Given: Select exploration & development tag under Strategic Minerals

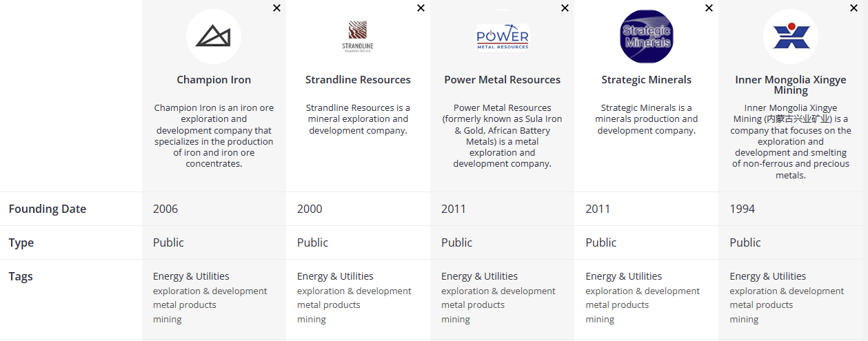Looking at the screenshot, I should point(643,291).
